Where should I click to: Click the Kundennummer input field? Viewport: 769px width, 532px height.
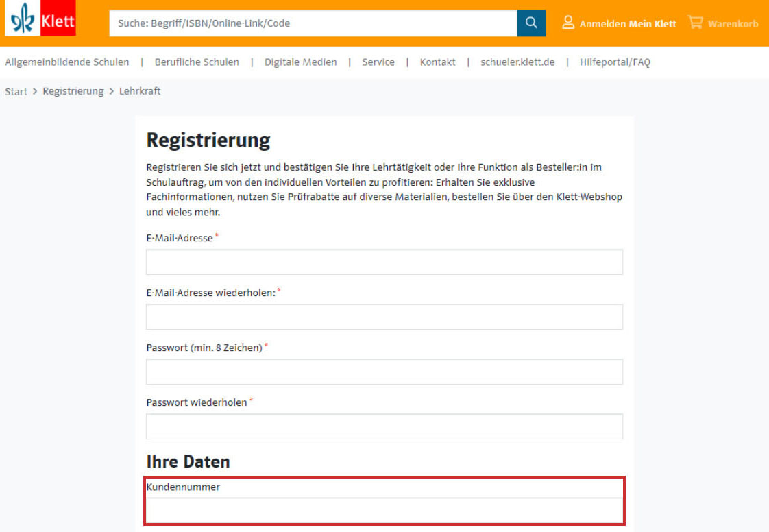pyautogui.click(x=384, y=511)
